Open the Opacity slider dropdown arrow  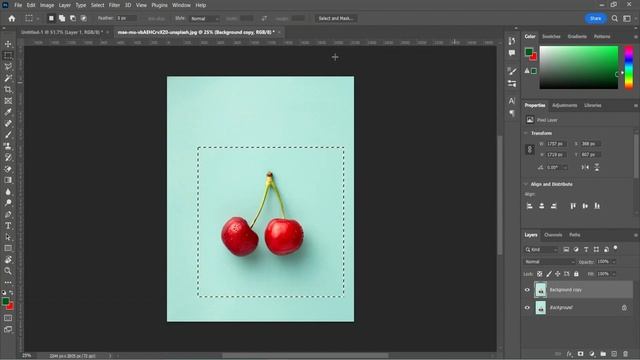click(x=613, y=262)
